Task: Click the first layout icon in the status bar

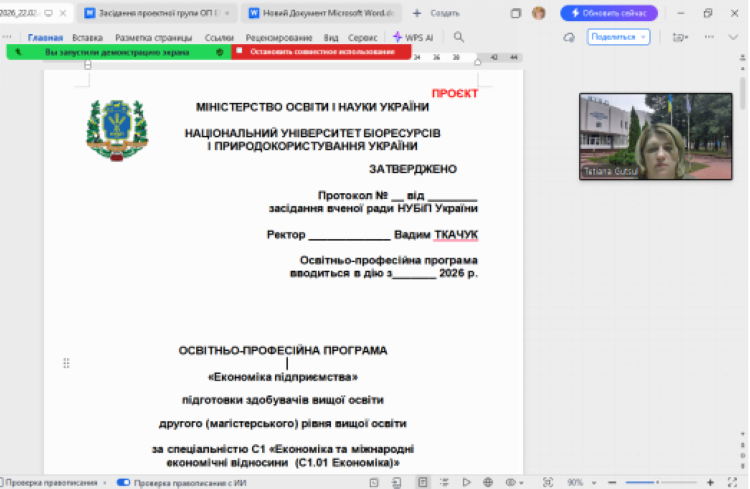Action: (374, 482)
